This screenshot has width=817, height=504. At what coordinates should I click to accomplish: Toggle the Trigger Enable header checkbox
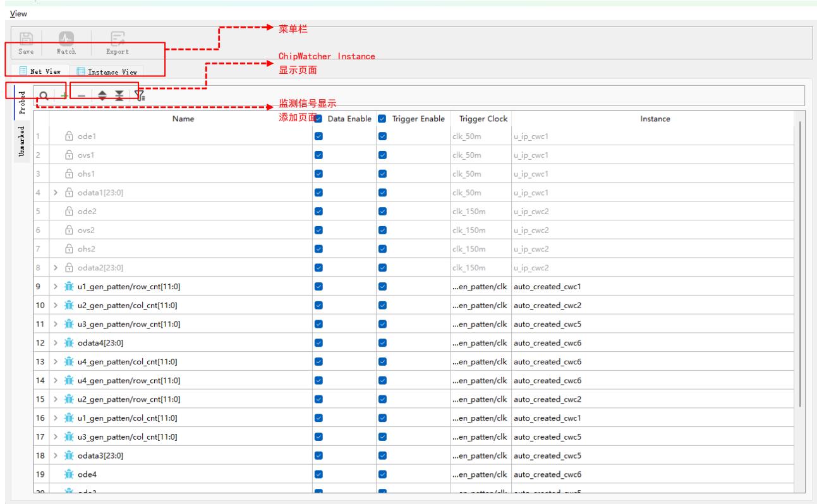click(x=382, y=119)
